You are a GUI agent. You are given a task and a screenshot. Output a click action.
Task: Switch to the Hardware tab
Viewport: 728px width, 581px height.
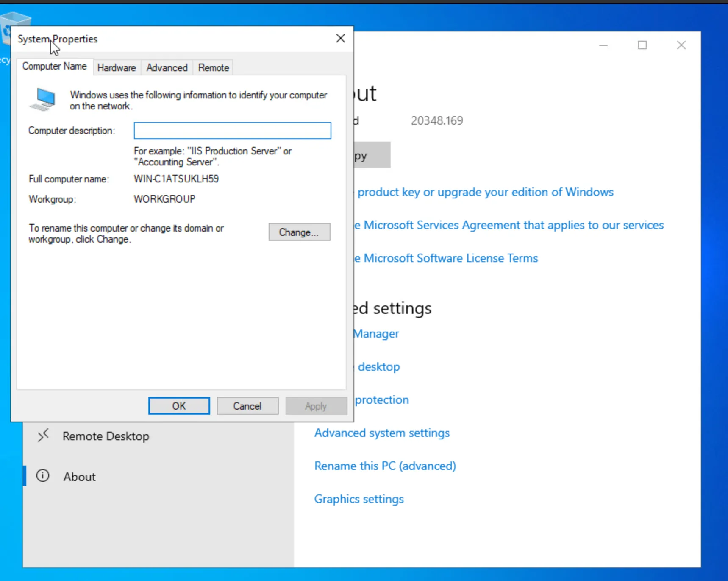[x=117, y=68]
